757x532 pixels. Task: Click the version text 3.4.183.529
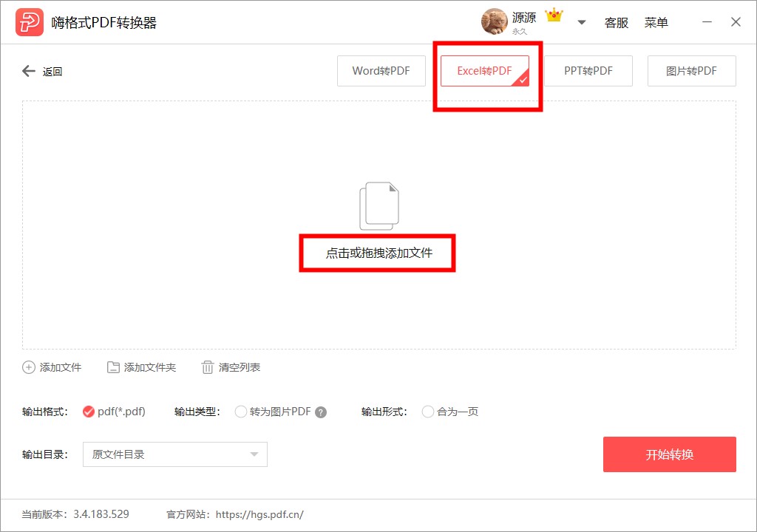tap(101, 514)
